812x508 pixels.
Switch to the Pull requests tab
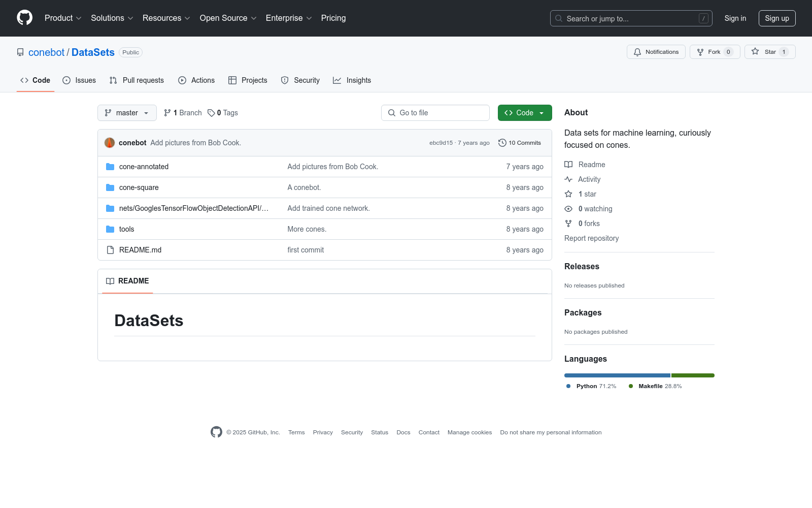pos(137,80)
